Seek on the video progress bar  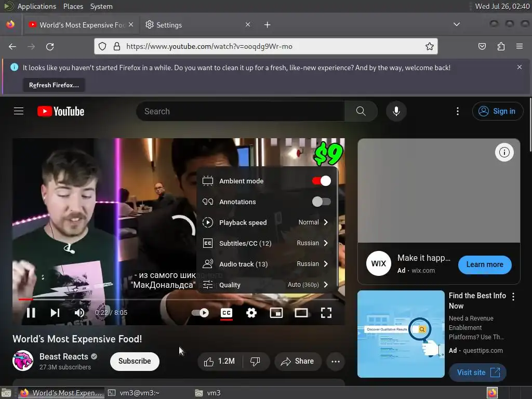tap(179, 299)
